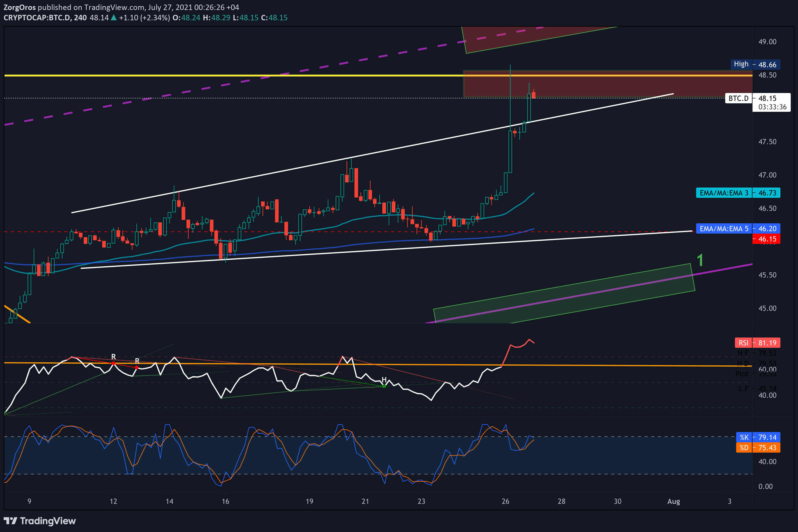Click the red dot under second R
798x532 pixels.
tap(137, 367)
